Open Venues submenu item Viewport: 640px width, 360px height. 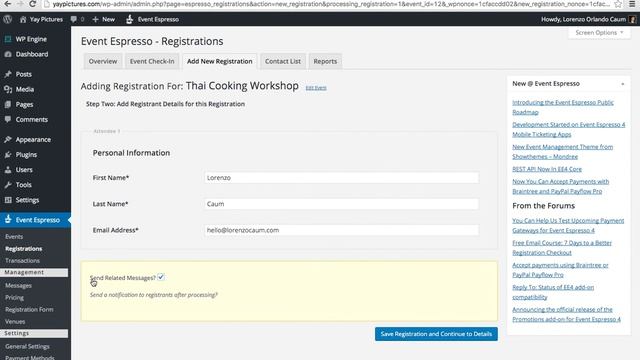[x=15, y=322]
